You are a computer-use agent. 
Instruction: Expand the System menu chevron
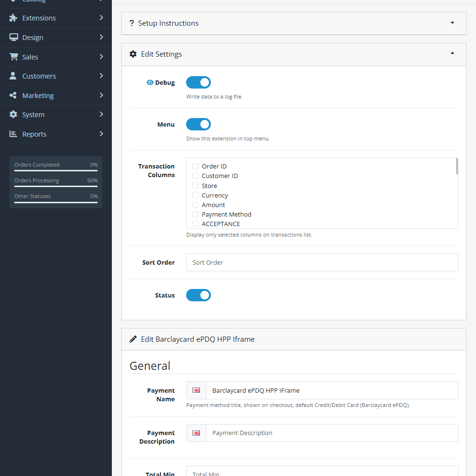pyautogui.click(x=101, y=114)
